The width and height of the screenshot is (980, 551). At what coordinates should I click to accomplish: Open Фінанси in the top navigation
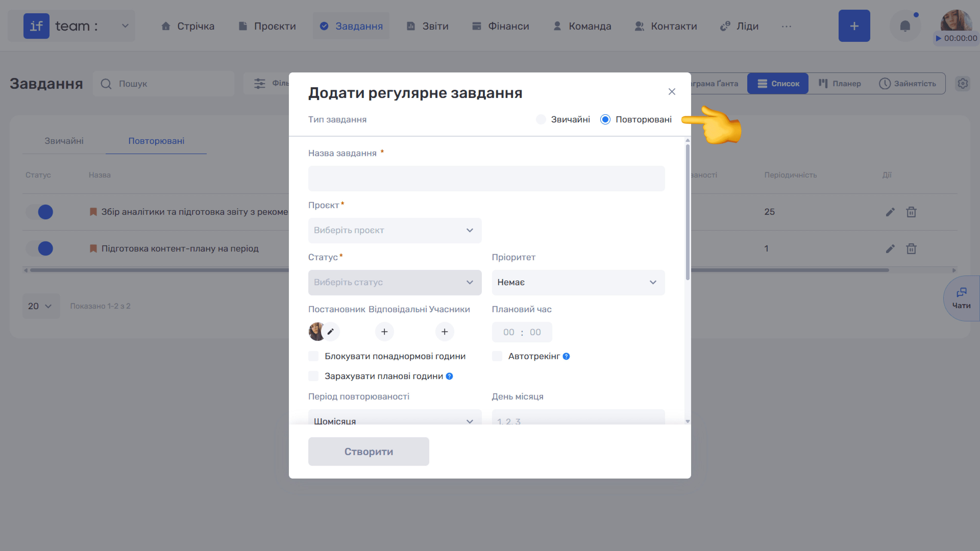pyautogui.click(x=500, y=26)
